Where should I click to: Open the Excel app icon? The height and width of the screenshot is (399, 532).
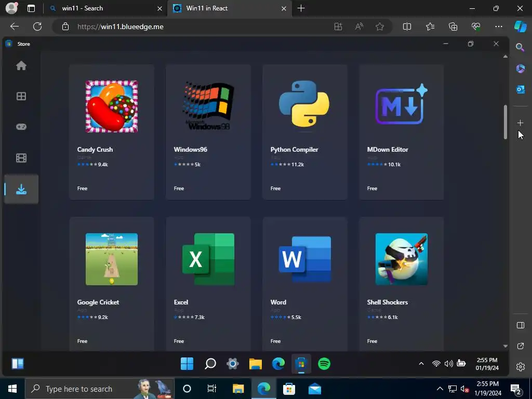point(208,259)
